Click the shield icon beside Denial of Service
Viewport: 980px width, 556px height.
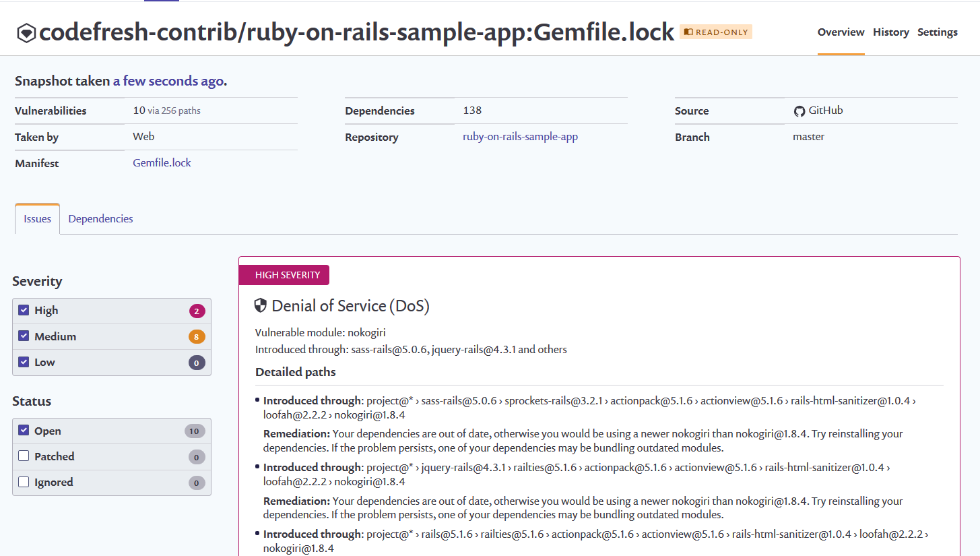261,306
